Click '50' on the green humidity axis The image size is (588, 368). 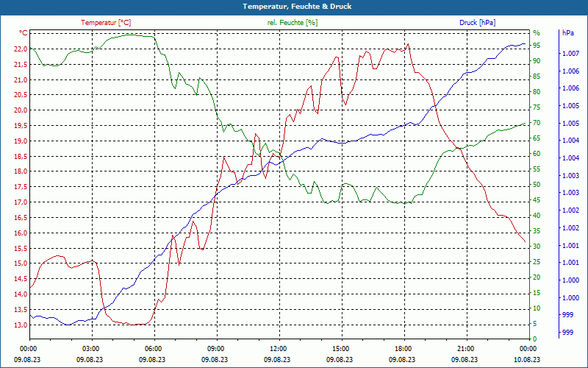[537, 185]
